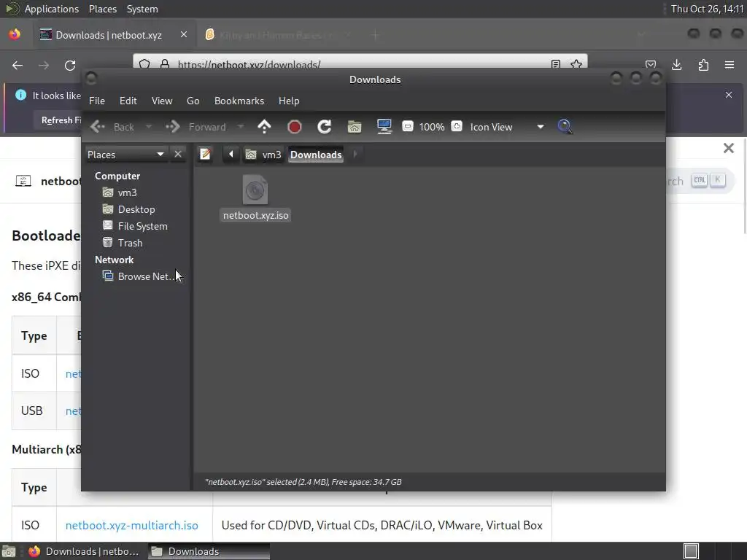This screenshot has height=560, width=747.
Task: Click the red Stop loading icon
Action: tap(295, 127)
